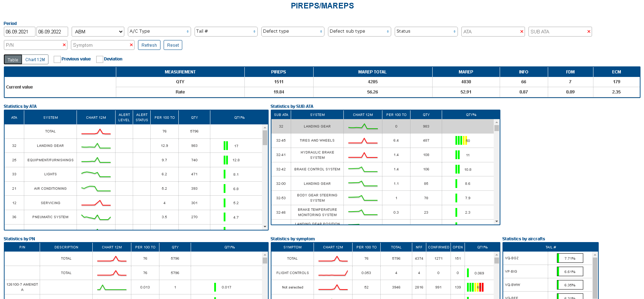Click the MAREP TOTAL rate 56.26
The height and width of the screenshot is (299, 644).
[373, 92]
